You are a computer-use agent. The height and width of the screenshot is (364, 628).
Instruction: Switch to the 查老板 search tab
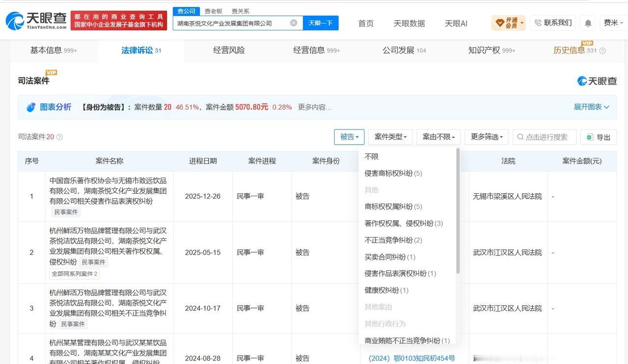(x=213, y=11)
